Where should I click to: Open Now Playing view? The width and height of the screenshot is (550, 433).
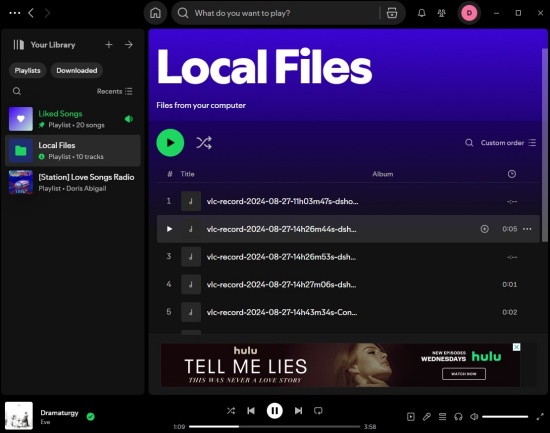pos(411,417)
